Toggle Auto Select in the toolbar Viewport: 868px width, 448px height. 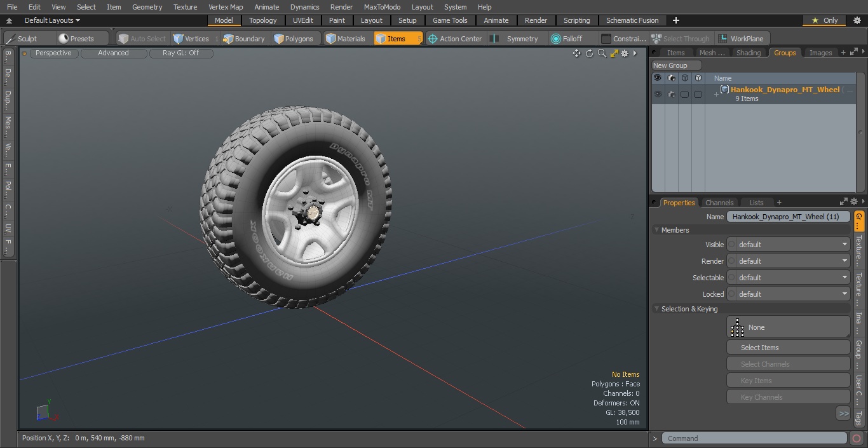pyautogui.click(x=142, y=39)
